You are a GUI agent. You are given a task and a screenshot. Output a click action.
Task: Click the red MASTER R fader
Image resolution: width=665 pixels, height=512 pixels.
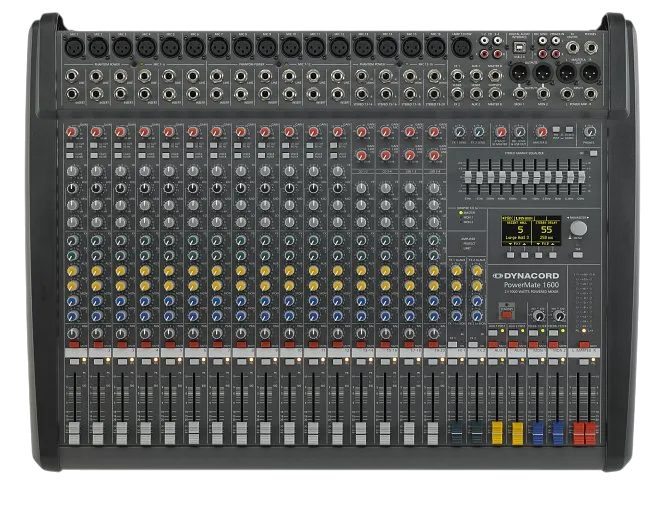[x=590, y=433]
